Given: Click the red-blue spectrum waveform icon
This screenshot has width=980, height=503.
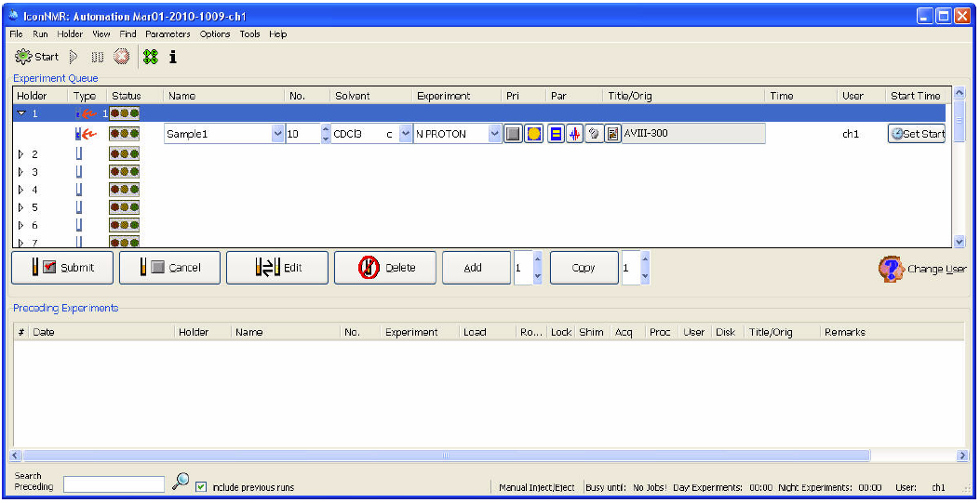Looking at the screenshot, I should point(574,134).
